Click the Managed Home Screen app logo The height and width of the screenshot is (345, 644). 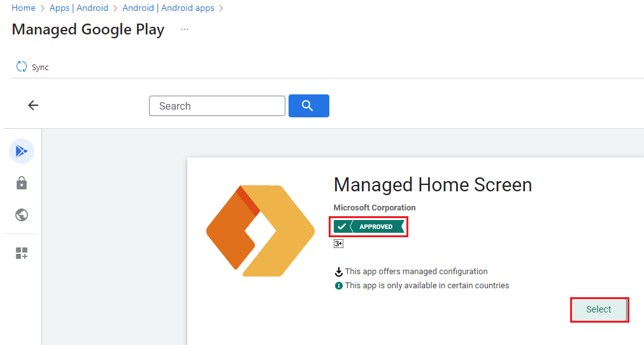click(260, 231)
